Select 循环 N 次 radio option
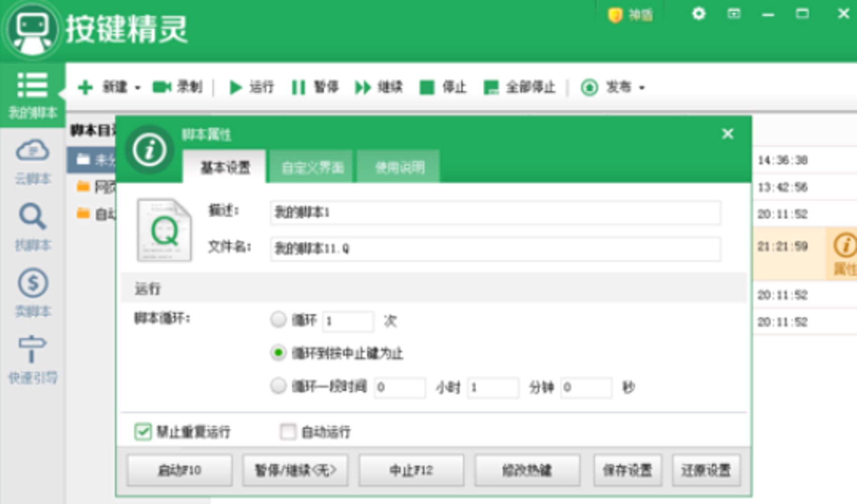The image size is (857, 504). (278, 320)
